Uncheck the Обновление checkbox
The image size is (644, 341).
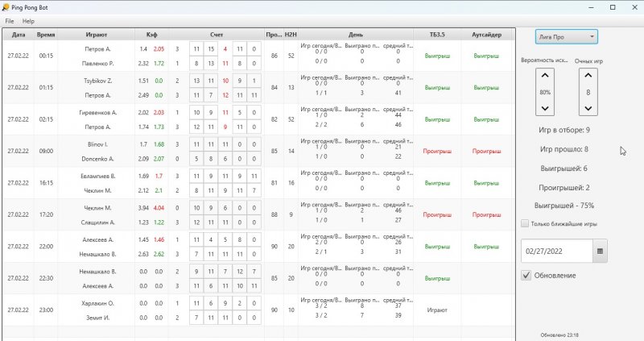pyautogui.click(x=526, y=276)
